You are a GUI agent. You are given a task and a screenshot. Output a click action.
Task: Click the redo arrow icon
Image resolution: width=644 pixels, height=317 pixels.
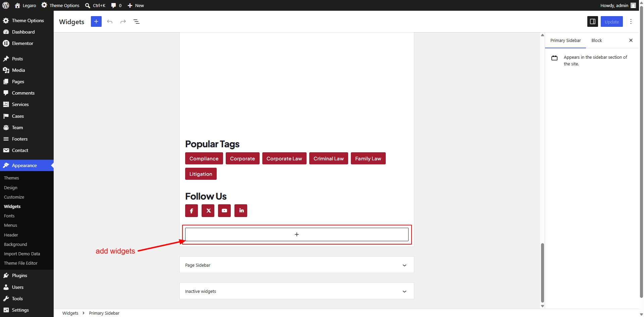pyautogui.click(x=123, y=21)
